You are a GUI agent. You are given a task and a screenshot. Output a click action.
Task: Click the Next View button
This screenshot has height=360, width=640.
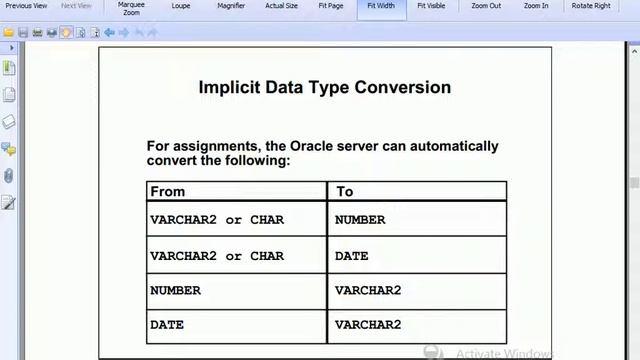pyautogui.click(x=76, y=6)
